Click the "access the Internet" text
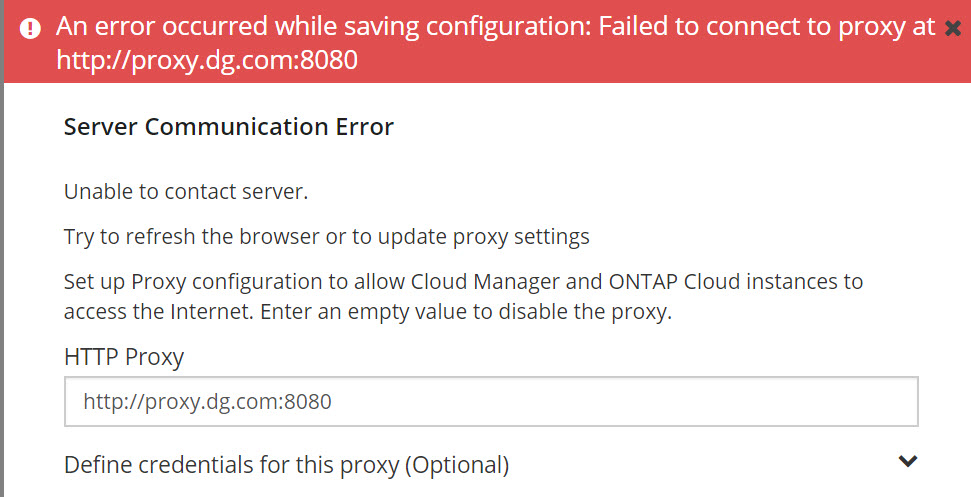 pyautogui.click(x=157, y=311)
